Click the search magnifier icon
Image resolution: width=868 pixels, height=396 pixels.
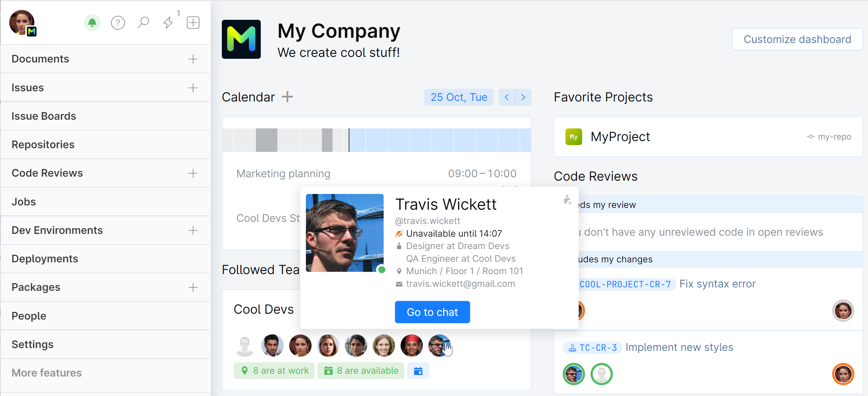[x=143, y=23]
